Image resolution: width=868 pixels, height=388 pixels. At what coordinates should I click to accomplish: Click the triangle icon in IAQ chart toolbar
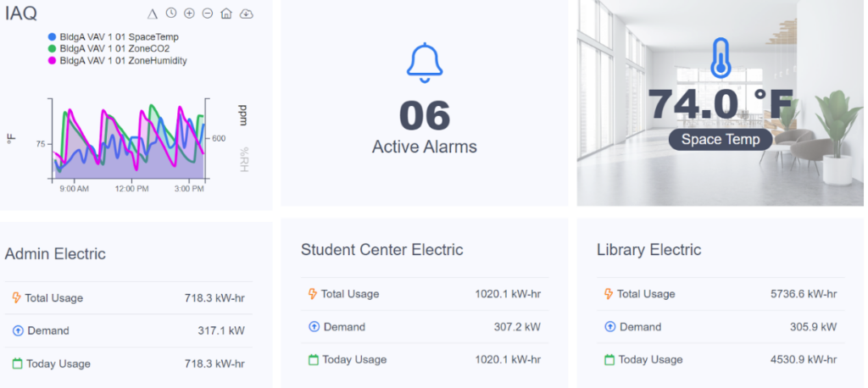click(x=153, y=14)
